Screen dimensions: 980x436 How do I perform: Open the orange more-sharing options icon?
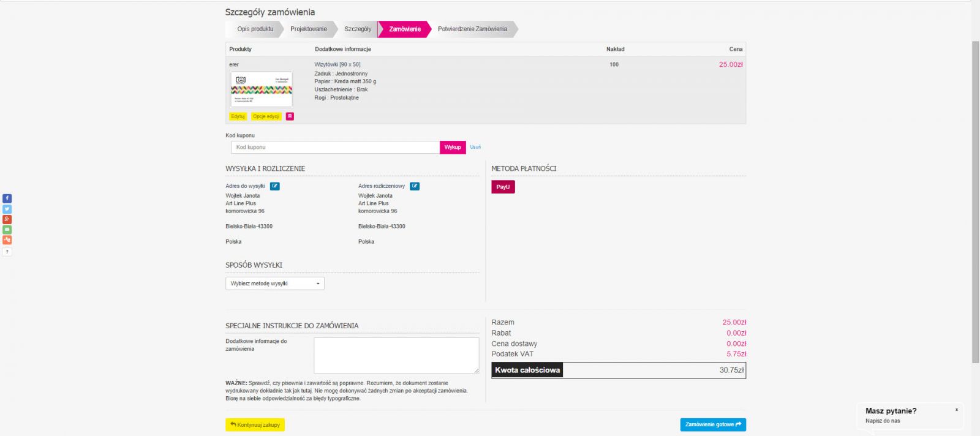pyautogui.click(x=7, y=240)
